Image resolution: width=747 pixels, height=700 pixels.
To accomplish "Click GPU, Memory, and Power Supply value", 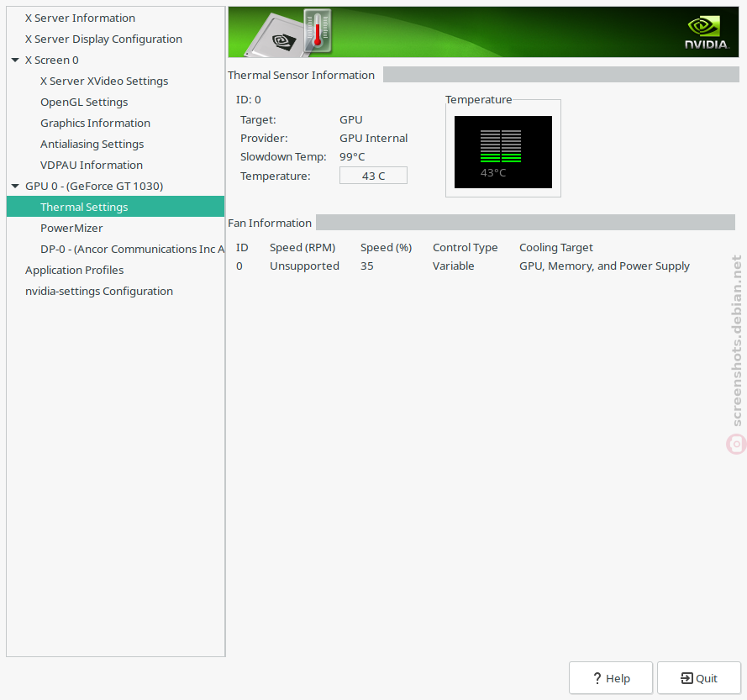I will tap(604, 266).
